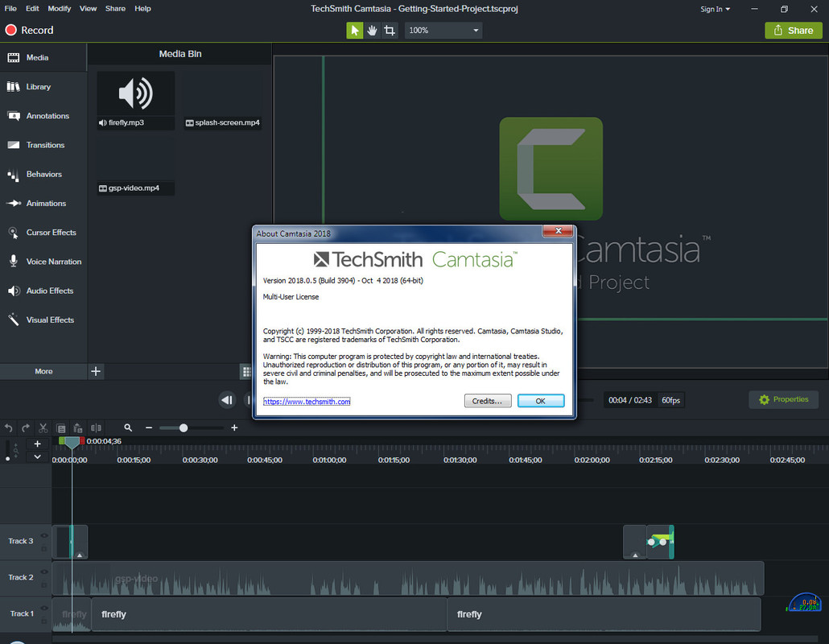Open the Animations panel
829x644 pixels.
(43, 203)
